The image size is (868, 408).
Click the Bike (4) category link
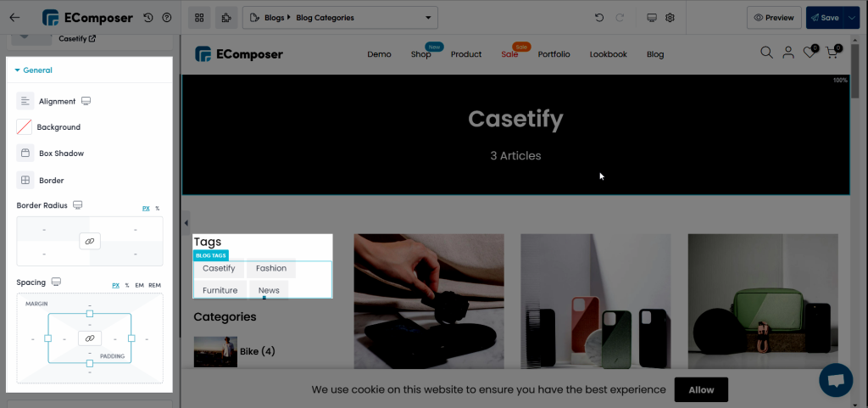coord(258,351)
